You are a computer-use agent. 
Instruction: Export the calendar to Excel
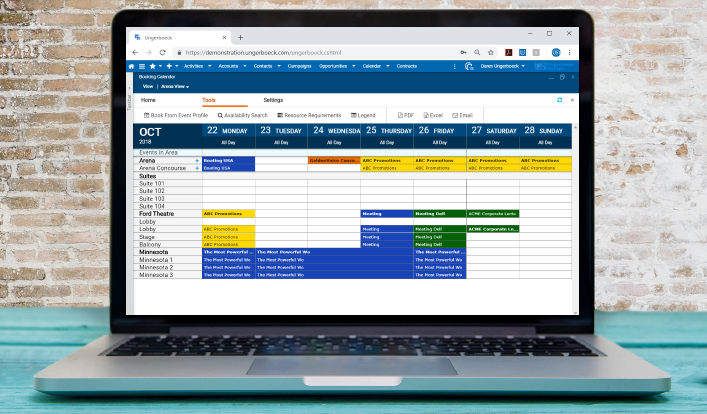(434, 116)
